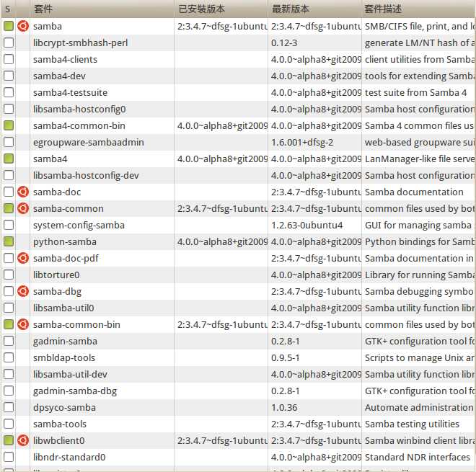Toggle the samba-tools status checkbox
Screen dimensions: 476x472
[x=9, y=424]
